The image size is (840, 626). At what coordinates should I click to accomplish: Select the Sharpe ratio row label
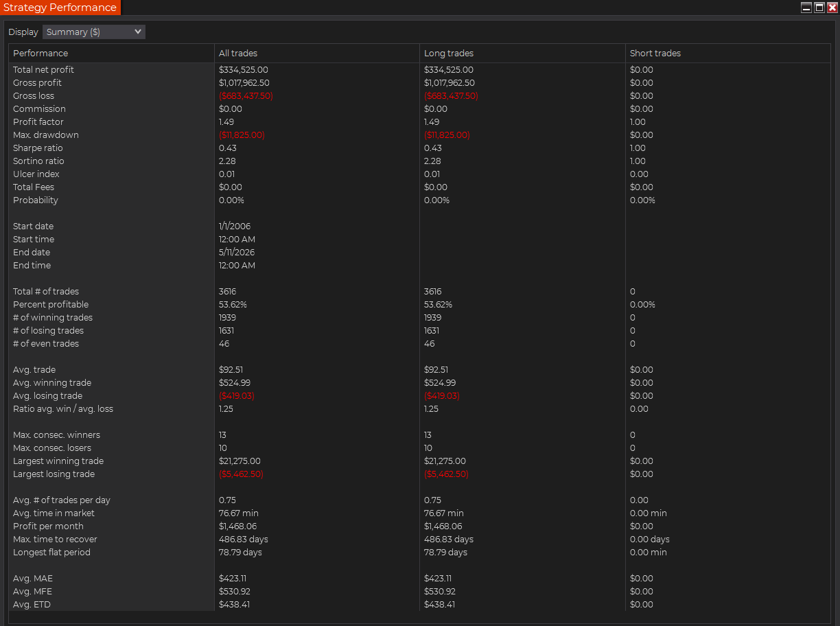click(x=38, y=148)
